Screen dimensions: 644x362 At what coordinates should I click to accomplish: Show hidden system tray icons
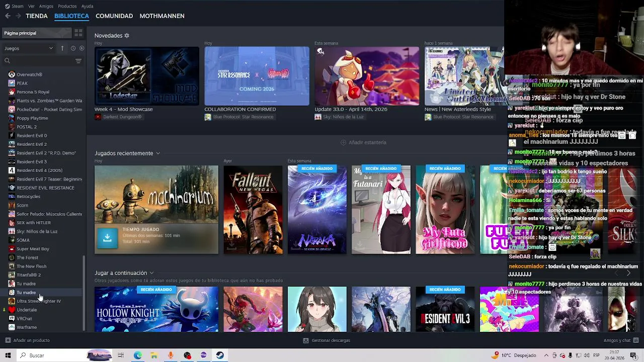(x=546, y=355)
